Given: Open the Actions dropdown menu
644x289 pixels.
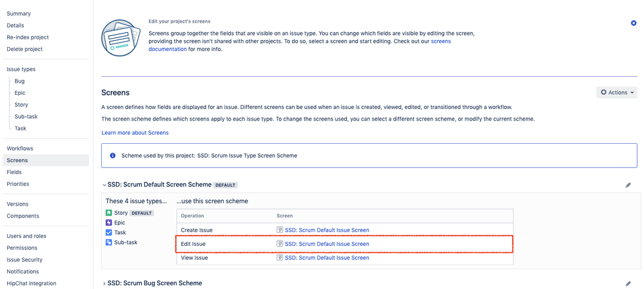Looking at the screenshot, I should click(616, 92).
